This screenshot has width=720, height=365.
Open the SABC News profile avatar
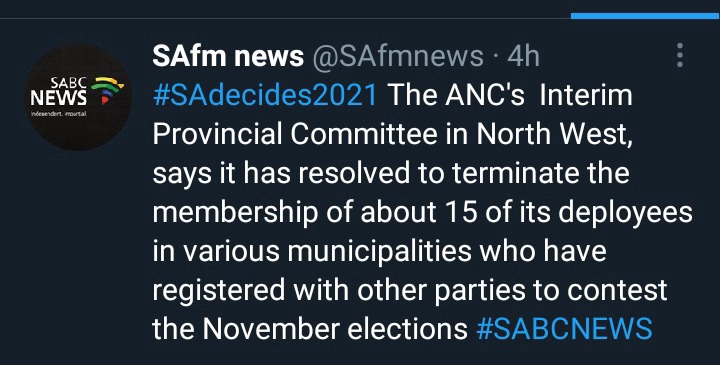coord(78,97)
